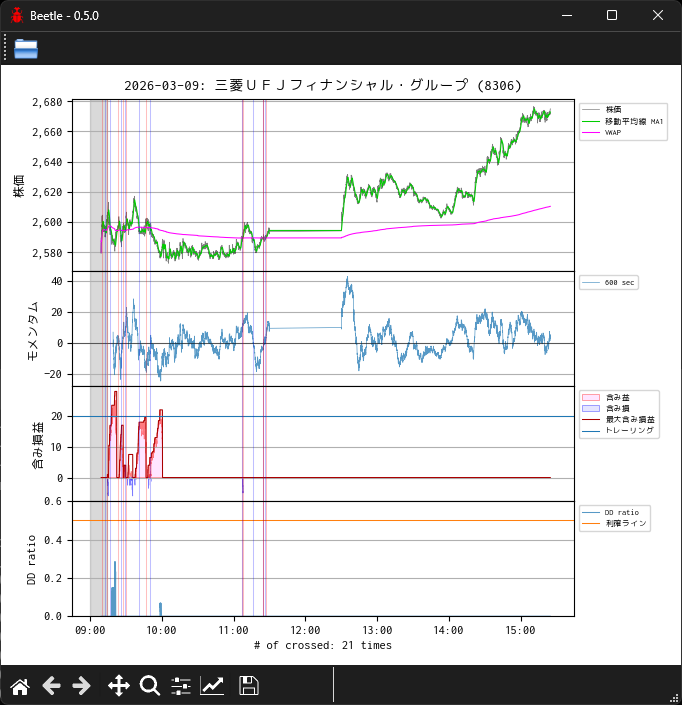
Task: Click the 2,680 price axis label
Action: point(47,102)
